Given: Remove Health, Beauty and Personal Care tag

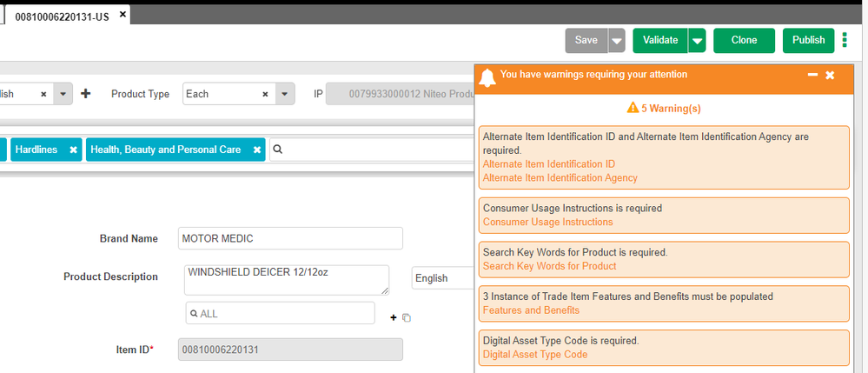Looking at the screenshot, I should [257, 150].
